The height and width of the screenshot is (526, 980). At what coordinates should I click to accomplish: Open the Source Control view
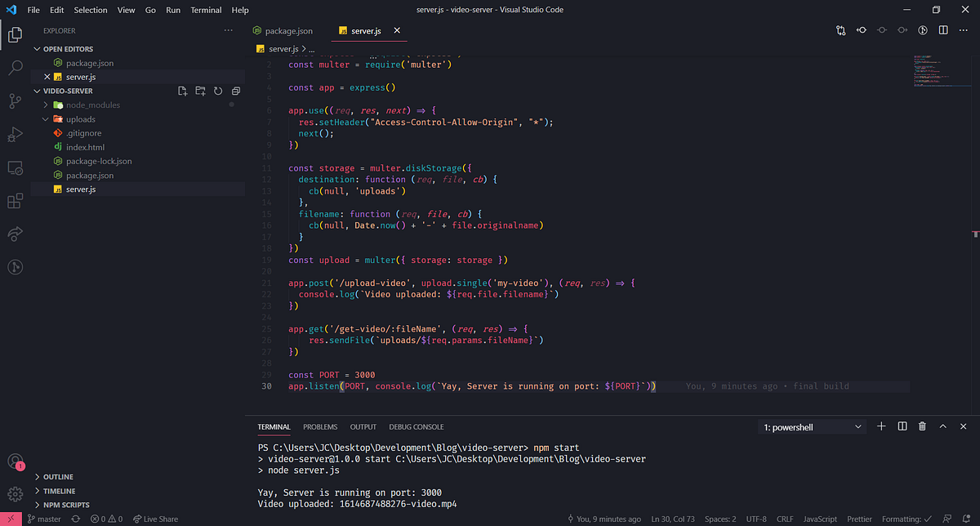click(x=15, y=100)
